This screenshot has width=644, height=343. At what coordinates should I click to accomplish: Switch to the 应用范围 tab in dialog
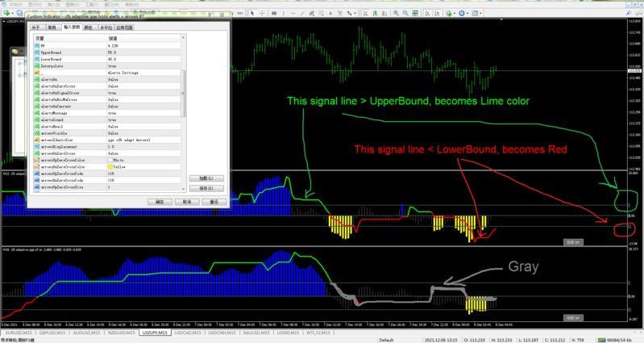pyautogui.click(x=124, y=27)
